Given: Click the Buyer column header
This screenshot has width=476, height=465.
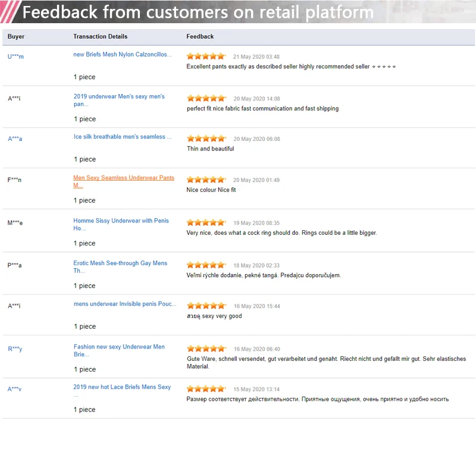Looking at the screenshot, I should 16,37.
